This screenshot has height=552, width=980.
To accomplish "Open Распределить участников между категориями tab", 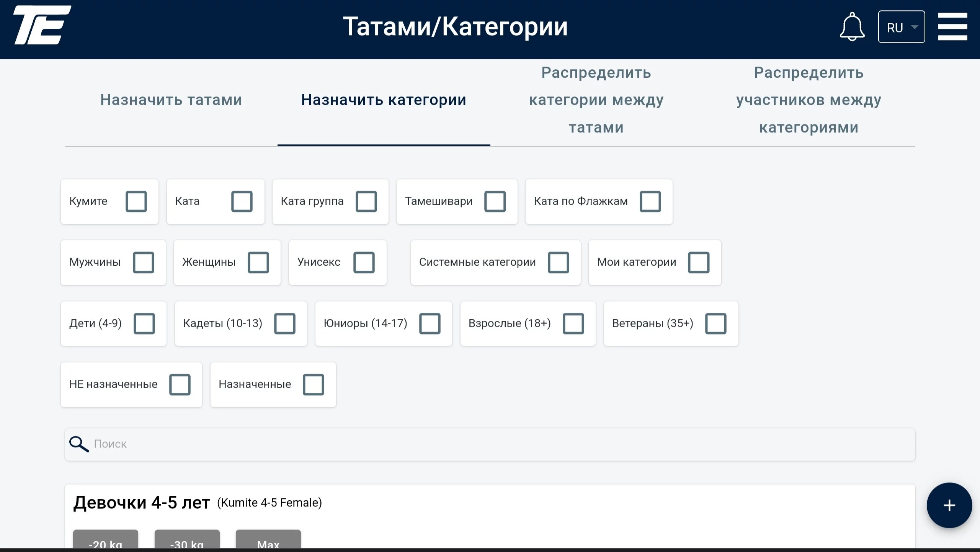I will [x=809, y=100].
